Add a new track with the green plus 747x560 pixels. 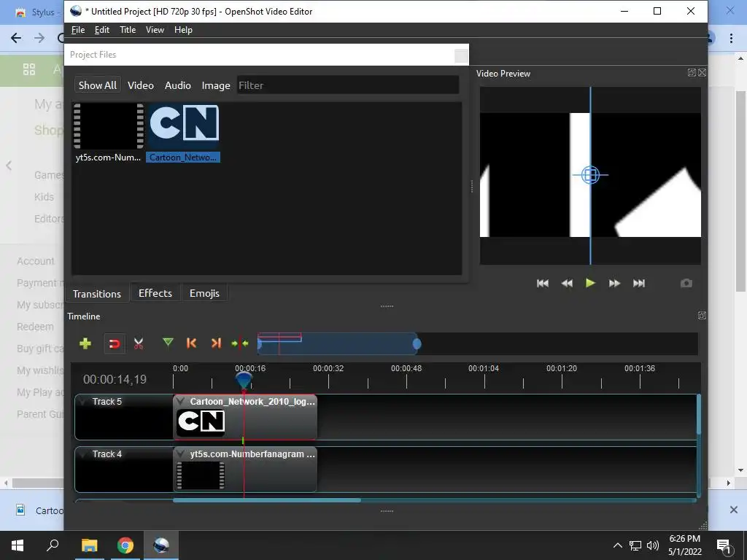(x=85, y=343)
